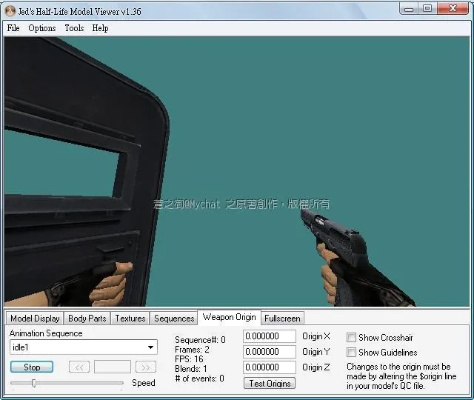Switch to the Model Display tab
Viewport: 474px width, 400px height.
click(x=35, y=318)
